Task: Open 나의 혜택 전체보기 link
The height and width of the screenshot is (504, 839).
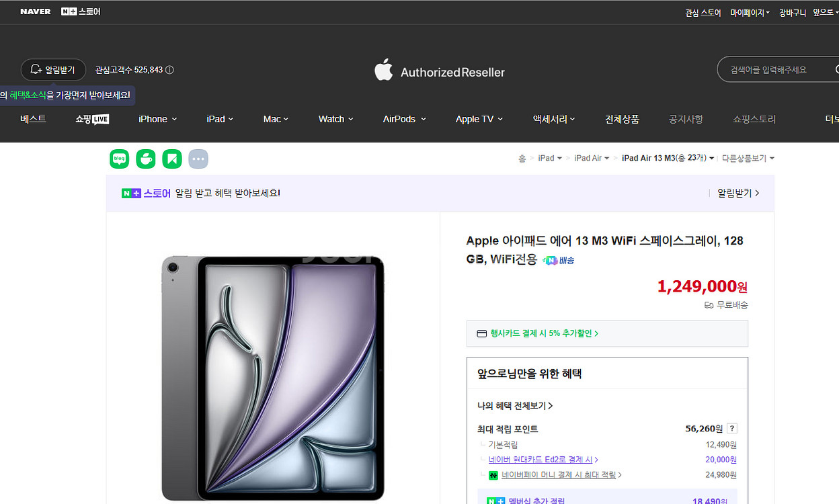Action: coord(515,406)
